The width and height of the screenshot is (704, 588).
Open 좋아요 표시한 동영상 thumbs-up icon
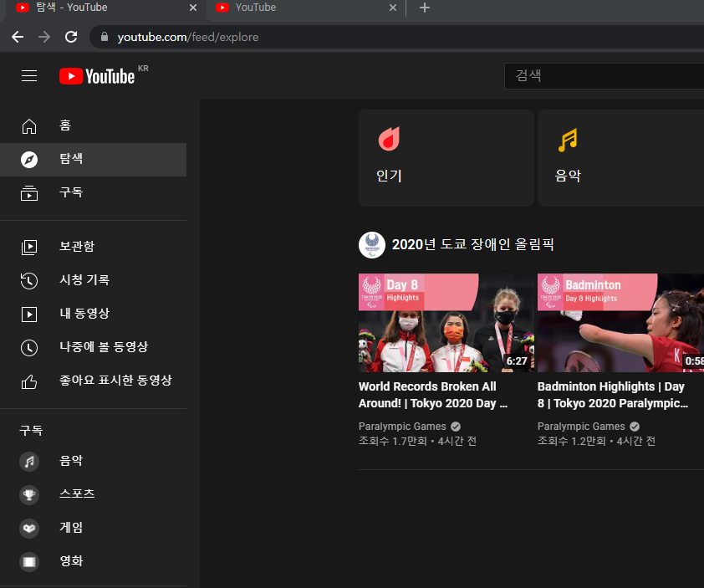29,381
